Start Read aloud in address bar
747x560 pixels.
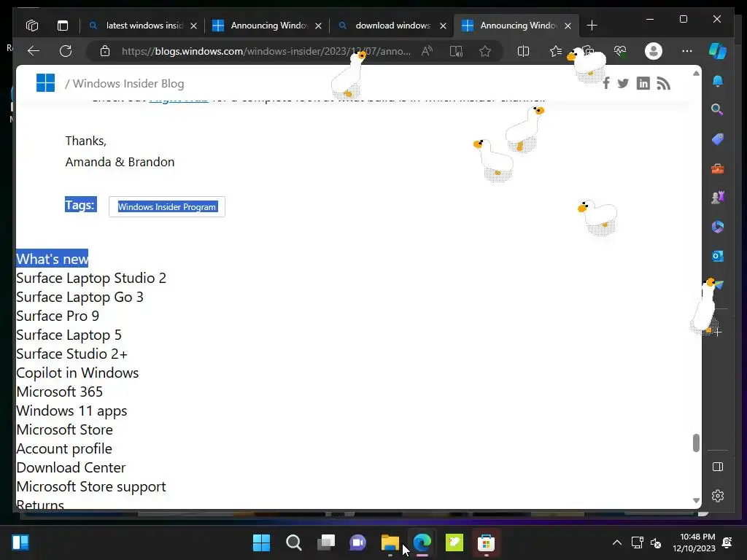427,51
